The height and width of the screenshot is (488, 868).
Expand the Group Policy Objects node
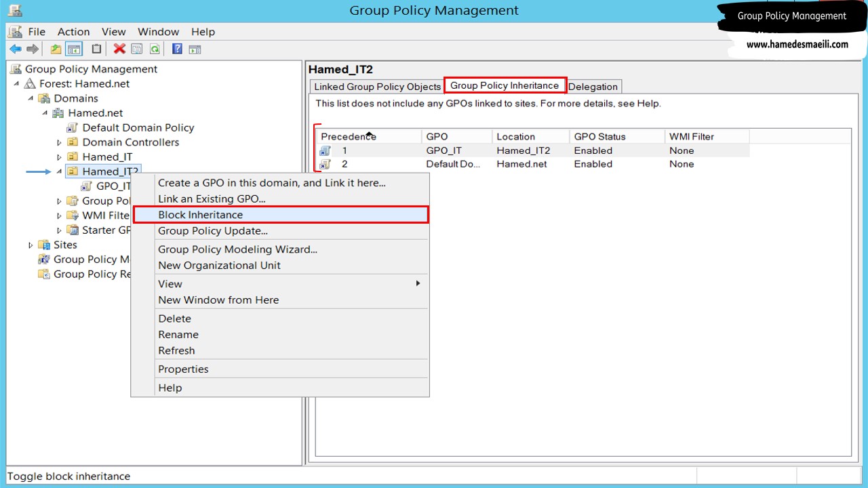[x=59, y=201]
